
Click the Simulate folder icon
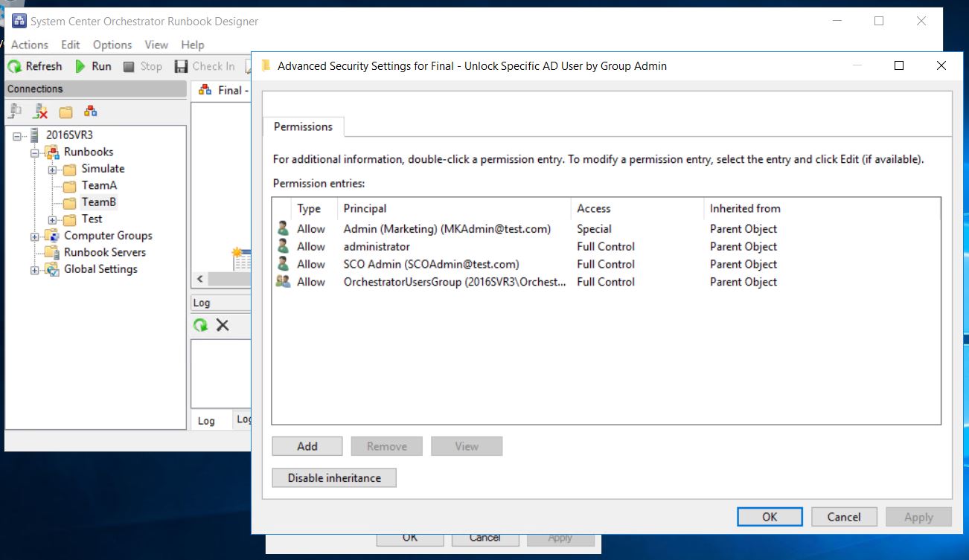[69, 170]
